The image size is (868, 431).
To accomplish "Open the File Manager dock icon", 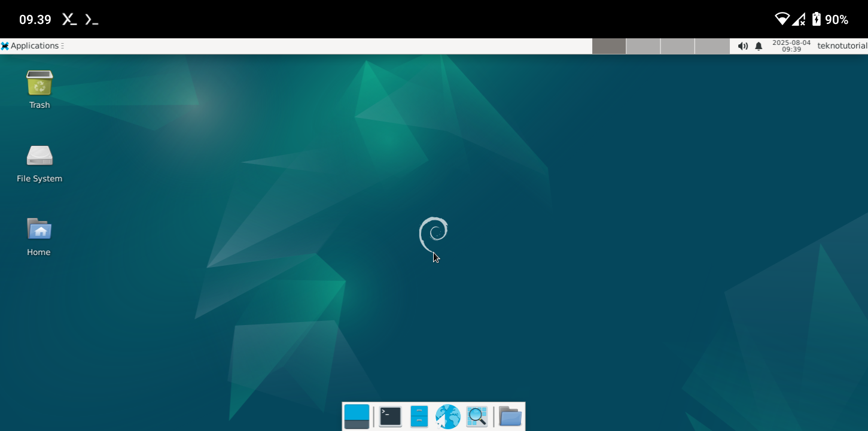I will pos(419,416).
